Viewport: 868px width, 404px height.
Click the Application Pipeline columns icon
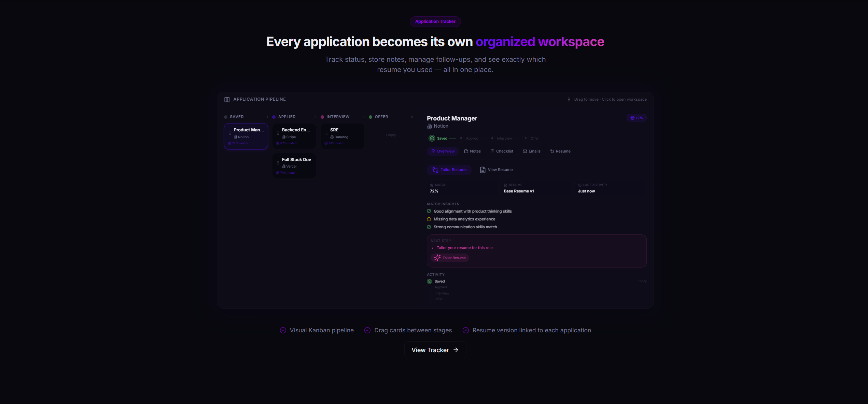(x=227, y=99)
